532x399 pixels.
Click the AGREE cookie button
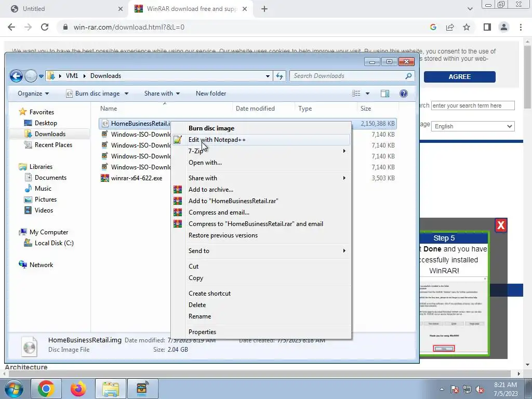point(459,77)
